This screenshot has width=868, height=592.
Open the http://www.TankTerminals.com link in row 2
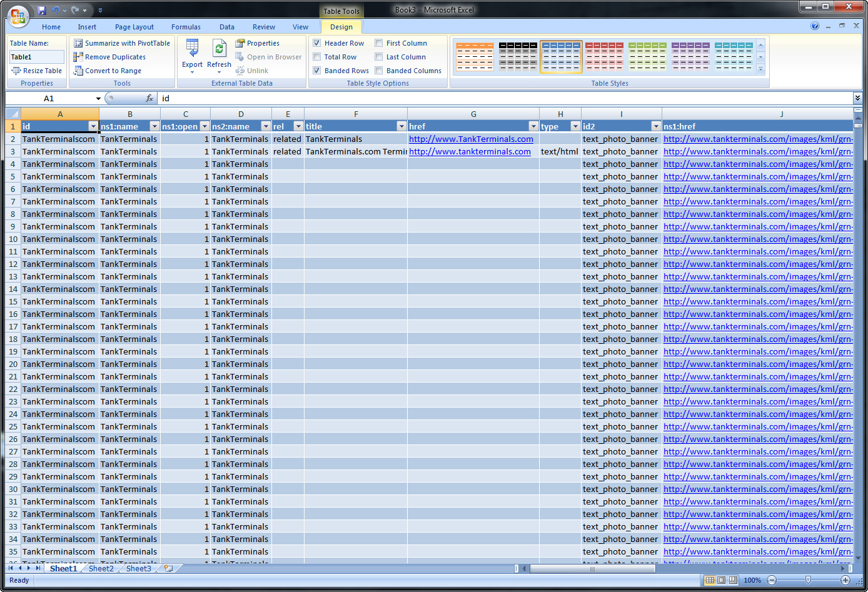point(471,139)
